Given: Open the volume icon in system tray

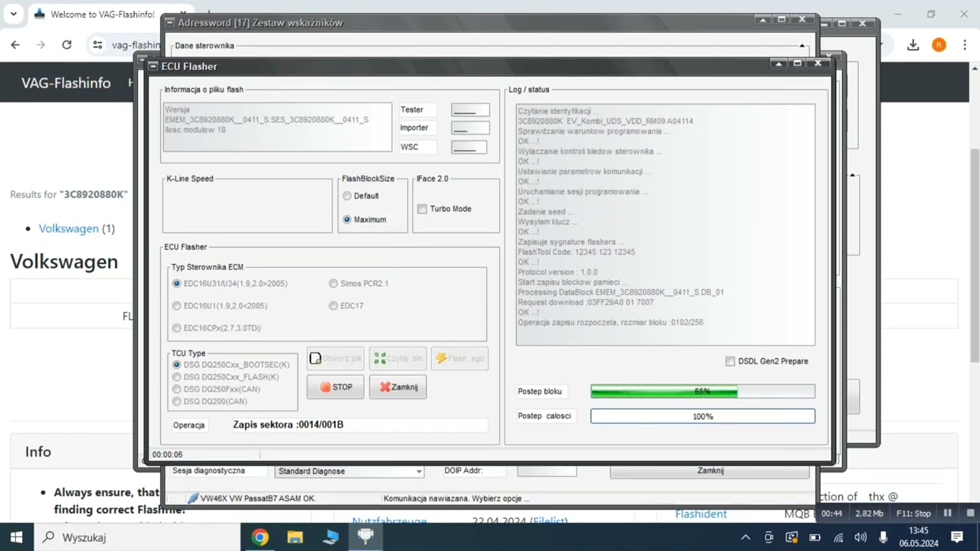Looking at the screenshot, I should tap(861, 537).
